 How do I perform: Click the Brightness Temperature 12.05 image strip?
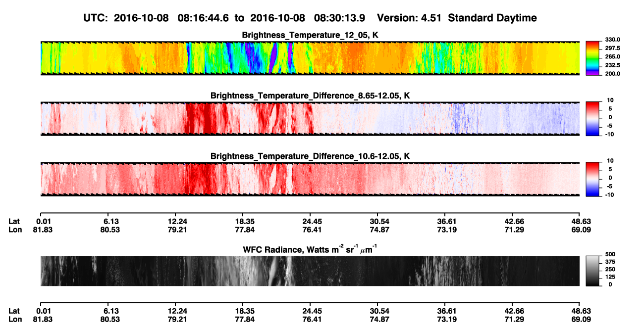click(x=310, y=57)
